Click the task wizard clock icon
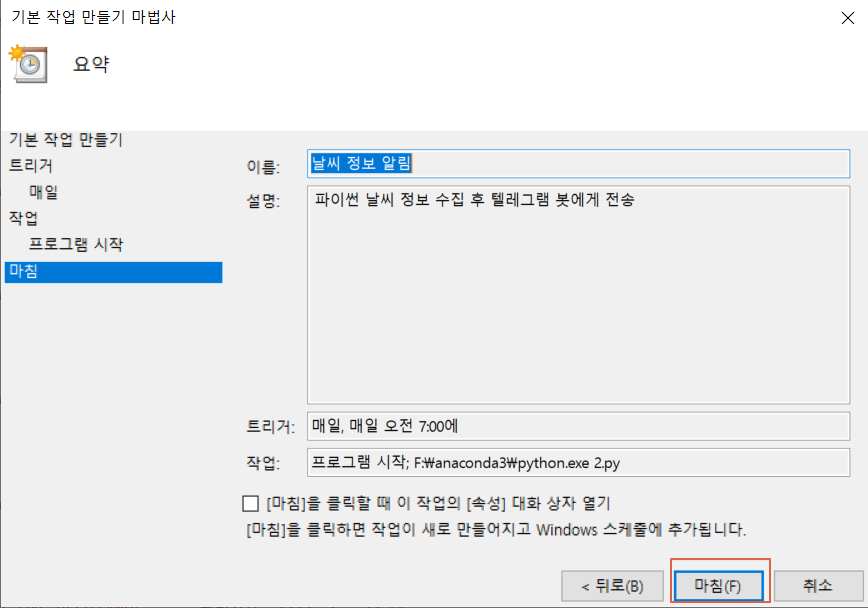Image resolution: width=868 pixels, height=608 pixels. pos(28,64)
